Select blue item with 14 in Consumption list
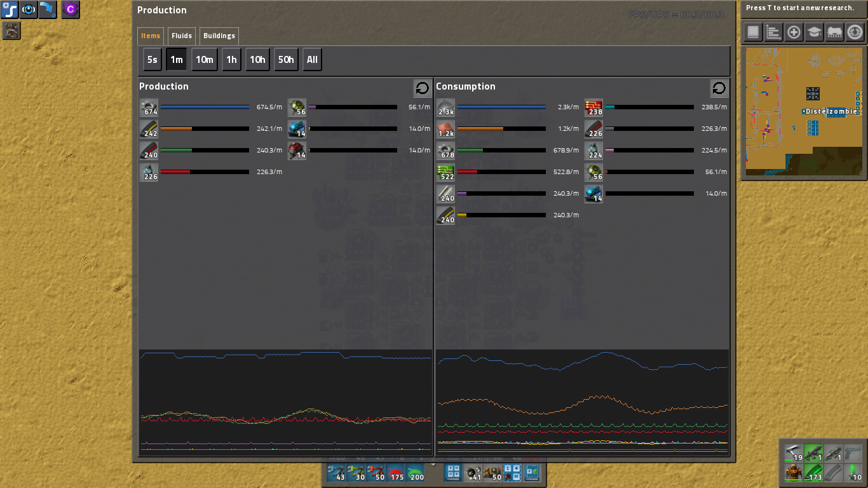 [x=594, y=194]
